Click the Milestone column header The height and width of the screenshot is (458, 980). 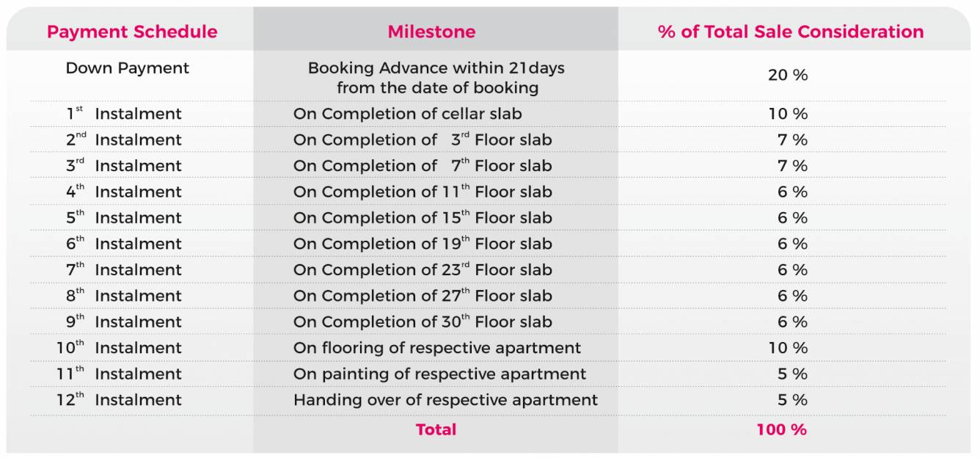(431, 32)
